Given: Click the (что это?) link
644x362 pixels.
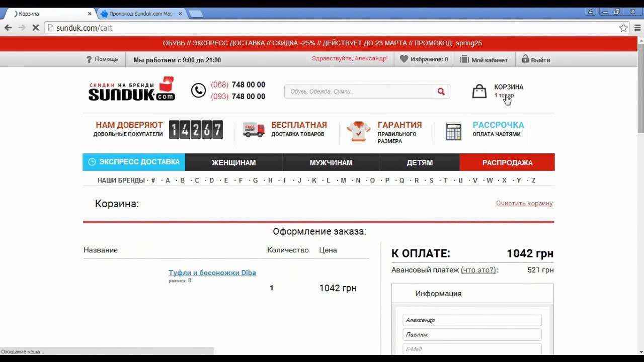Looking at the screenshot, I should point(478,270).
